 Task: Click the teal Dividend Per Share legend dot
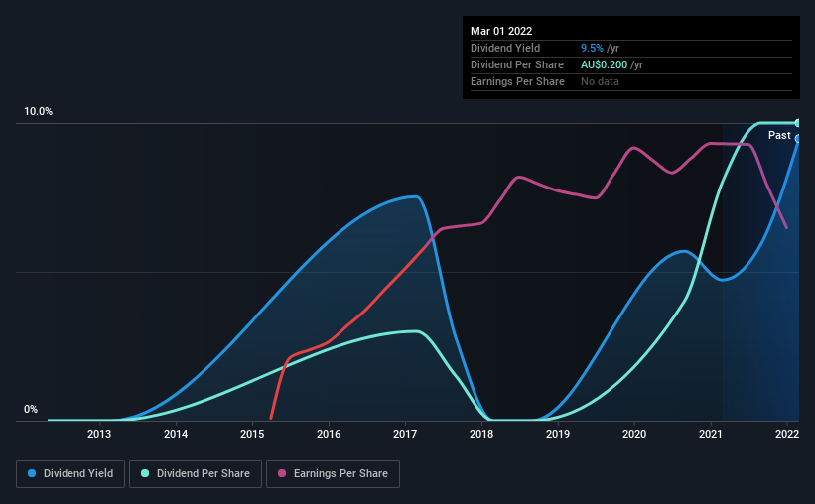145,473
